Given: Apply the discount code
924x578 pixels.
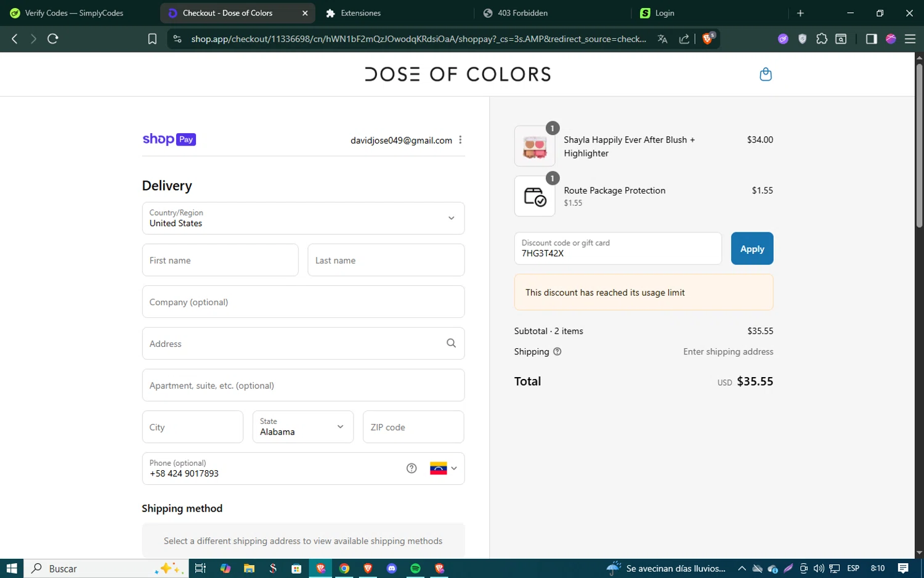Looking at the screenshot, I should coord(752,248).
